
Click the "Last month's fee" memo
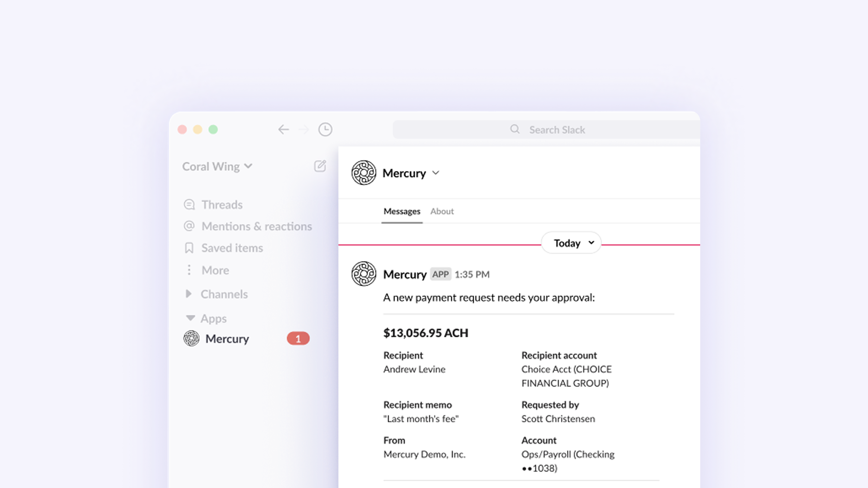pos(421,419)
